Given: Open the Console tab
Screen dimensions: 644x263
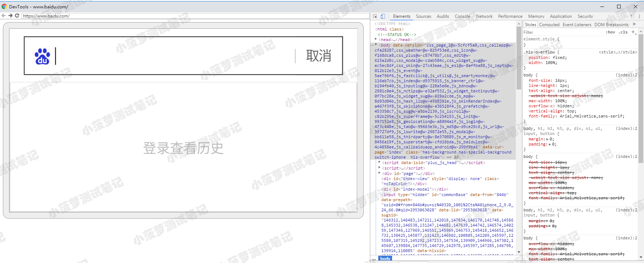Looking at the screenshot, I should [462, 16].
